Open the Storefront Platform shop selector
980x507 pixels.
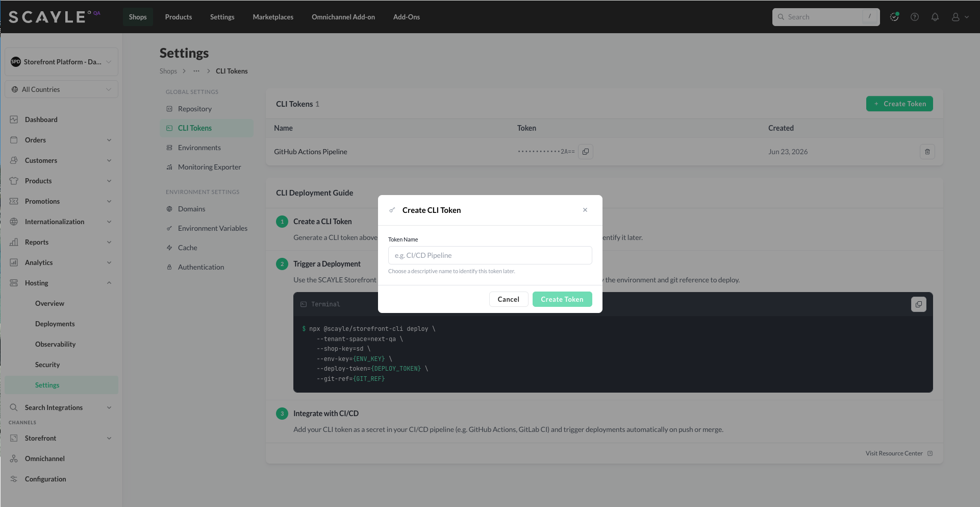pyautogui.click(x=62, y=62)
